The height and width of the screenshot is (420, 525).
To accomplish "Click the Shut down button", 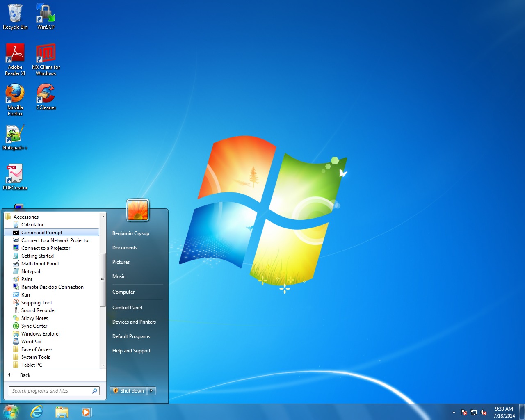I will [x=128, y=391].
